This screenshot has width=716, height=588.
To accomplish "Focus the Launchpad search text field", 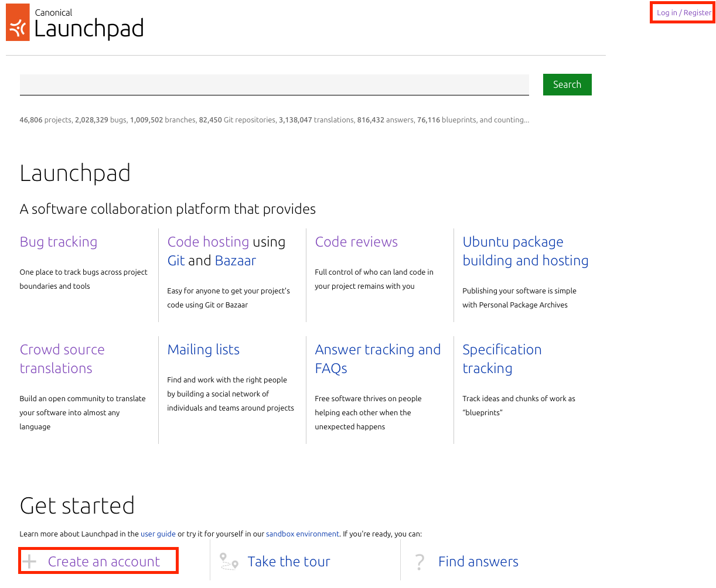I will pos(274,84).
